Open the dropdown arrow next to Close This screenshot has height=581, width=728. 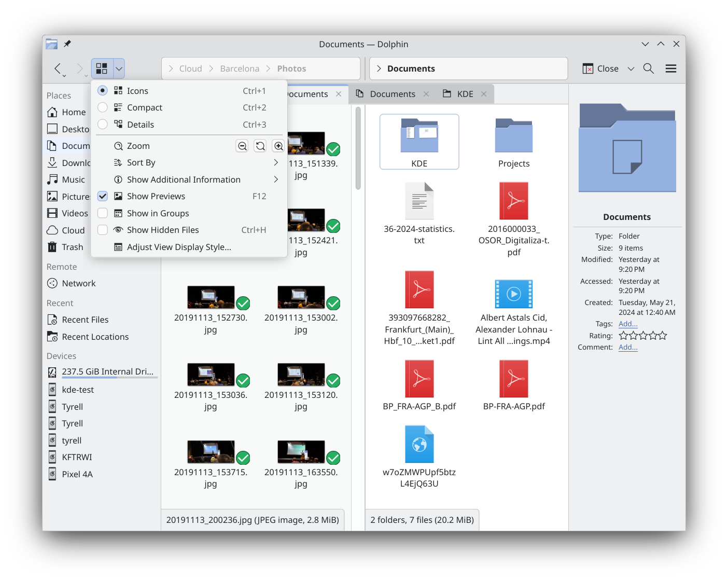(631, 68)
